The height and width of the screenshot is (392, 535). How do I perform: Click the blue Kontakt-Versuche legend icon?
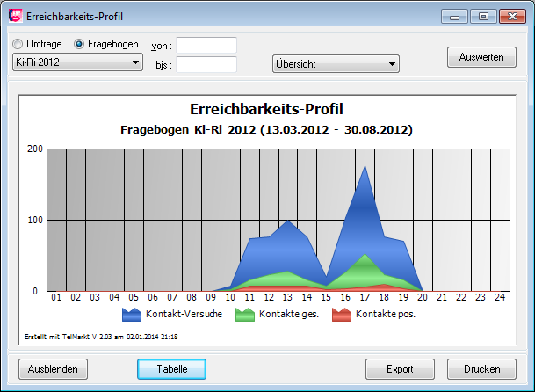tap(132, 314)
